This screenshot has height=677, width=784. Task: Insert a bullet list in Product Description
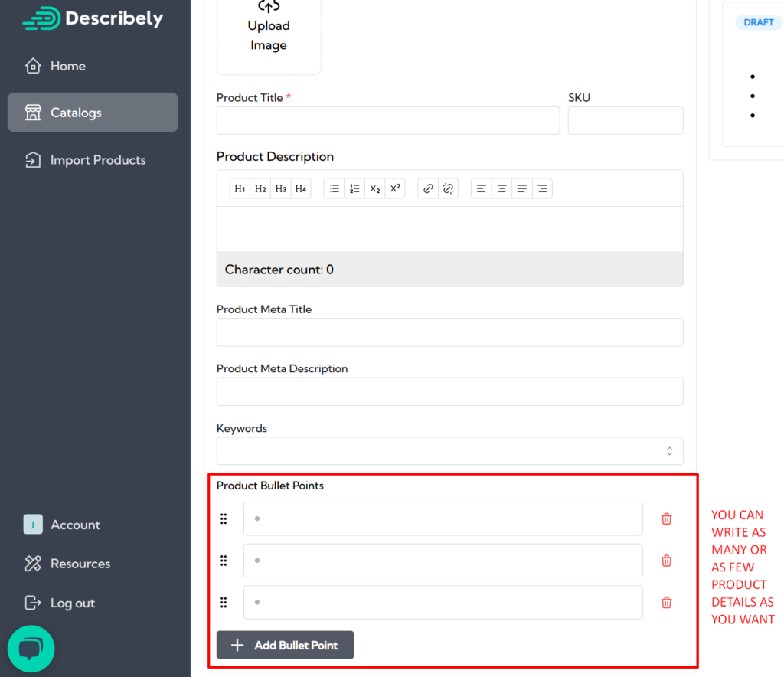pos(334,188)
